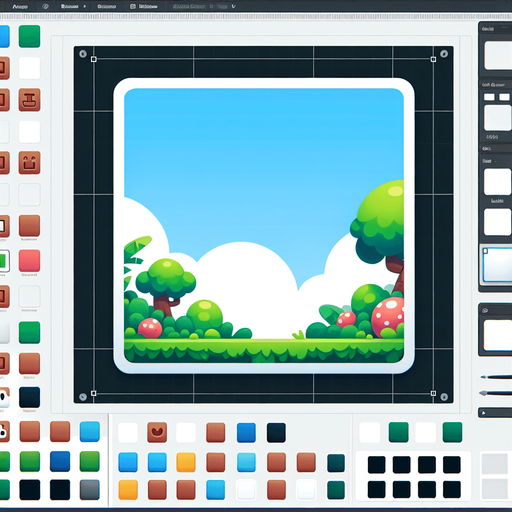Open the first menu label in the top bar
The width and height of the screenshot is (512, 512).
[20, 6]
